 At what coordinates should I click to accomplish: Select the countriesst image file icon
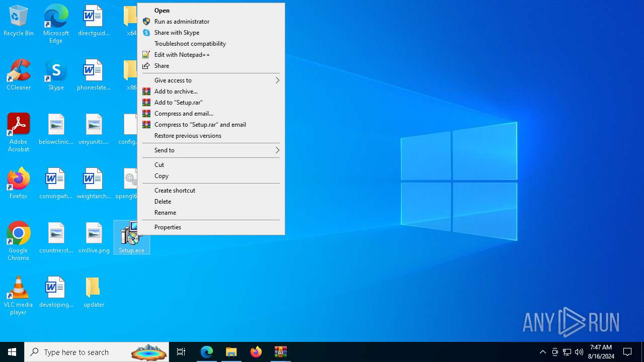pos(56,238)
